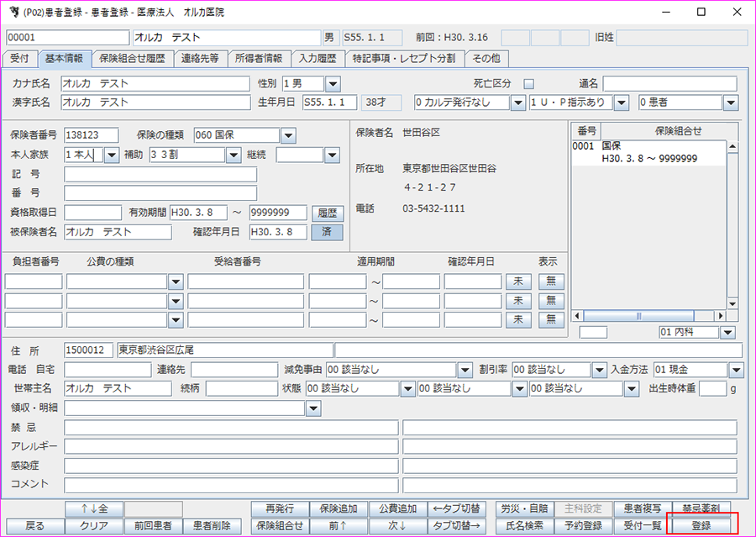This screenshot has height=537, width=756.
Task: Toggle the 済 confirmation button
Action: [x=327, y=232]
